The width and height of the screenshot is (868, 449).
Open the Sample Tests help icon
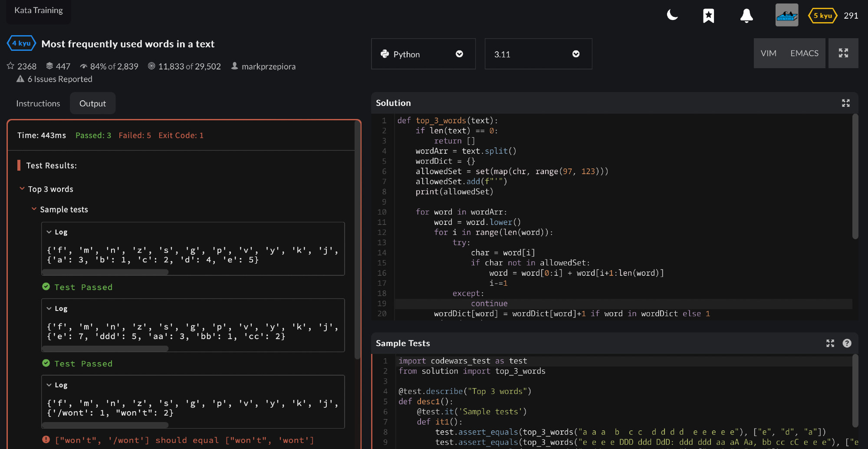click(x=847, y=343)
